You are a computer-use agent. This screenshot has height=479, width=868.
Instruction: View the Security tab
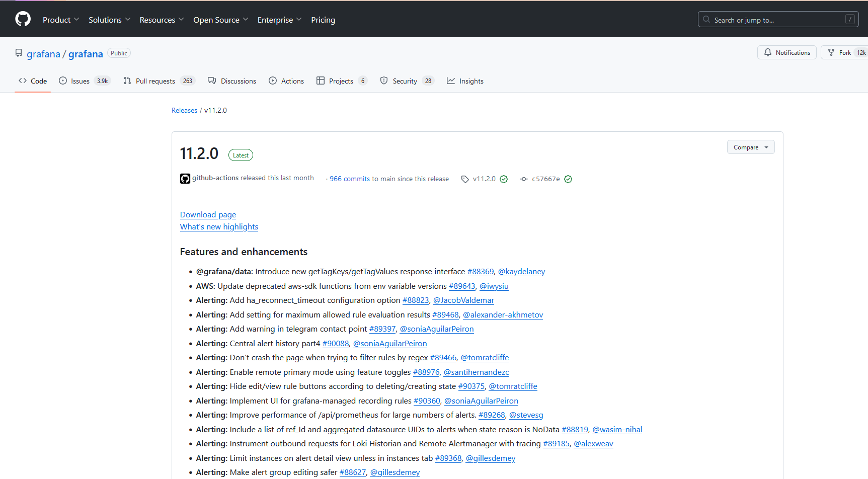click(x=407, y=81)
